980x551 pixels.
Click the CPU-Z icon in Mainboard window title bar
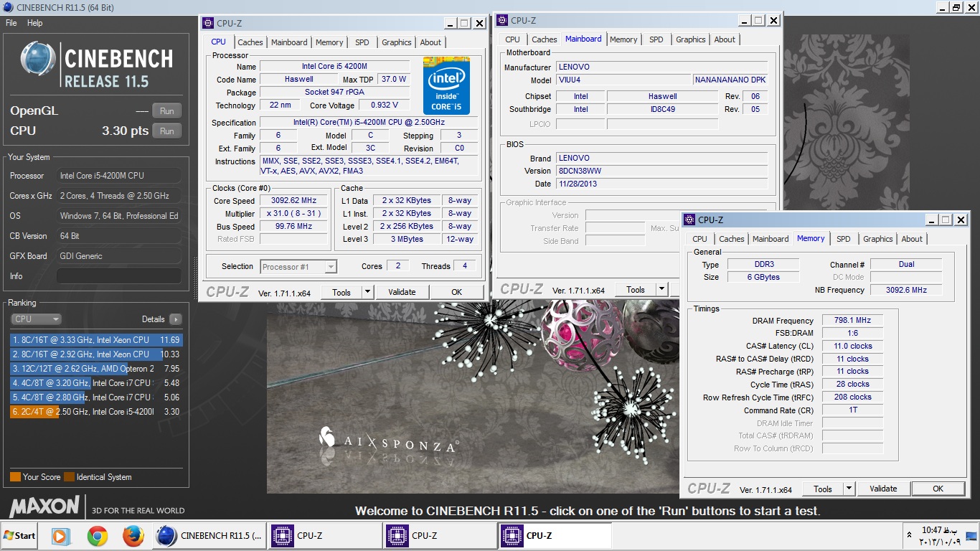[502, 21]
